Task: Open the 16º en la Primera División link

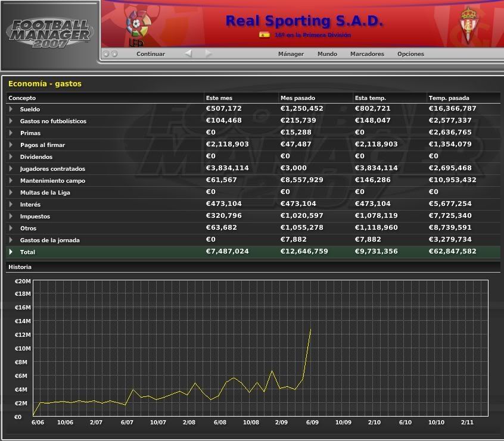Action: [x=313, y=35]
